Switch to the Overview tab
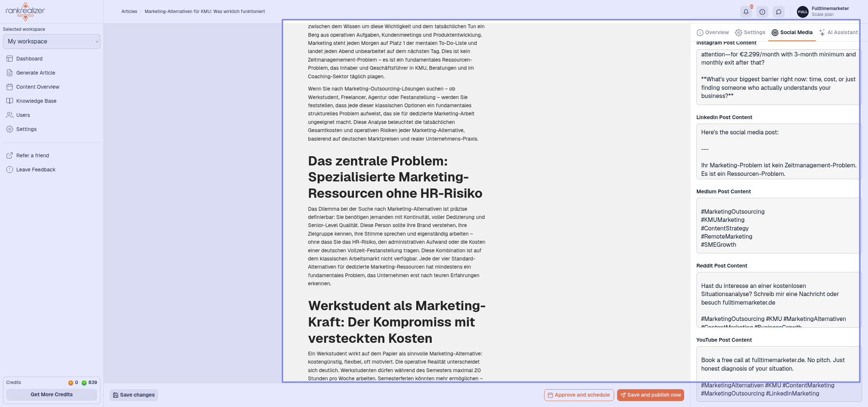 coord(713,32)
